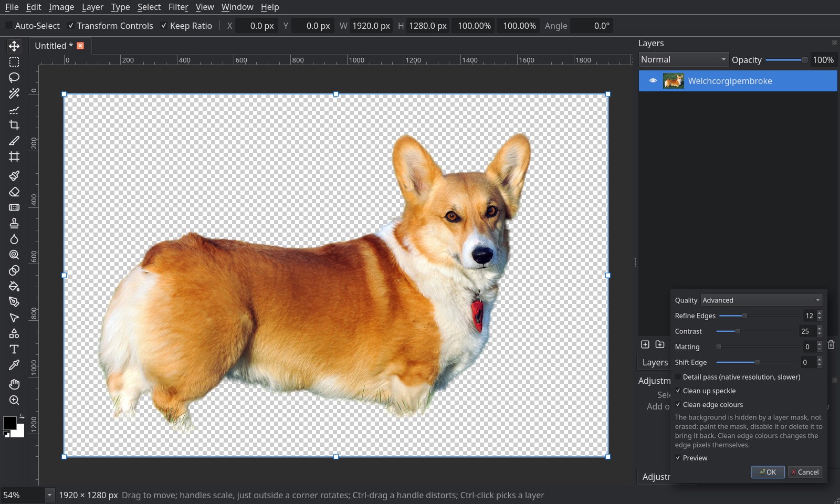Select the Eyedropper color picker tool
This screenshot has height=504, width=840.
click(x=14, y=365)
